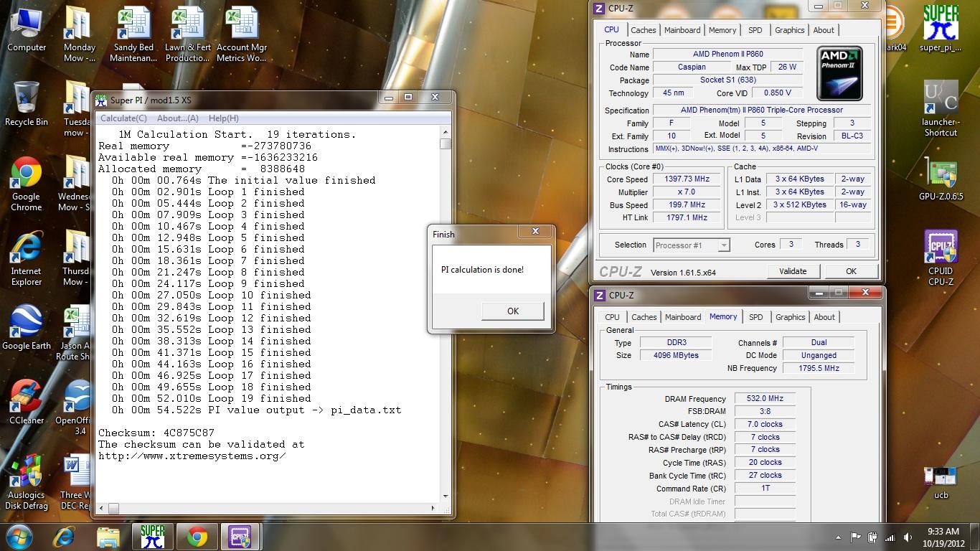Click Validate button in CPU-Z
Screen dimensions: 980x551
click(792, 271)
